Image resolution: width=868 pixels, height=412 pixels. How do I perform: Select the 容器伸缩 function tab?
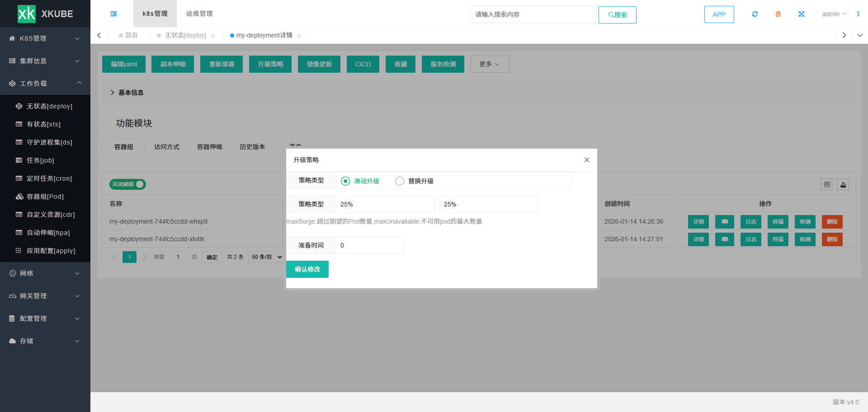tap(209, 147)
